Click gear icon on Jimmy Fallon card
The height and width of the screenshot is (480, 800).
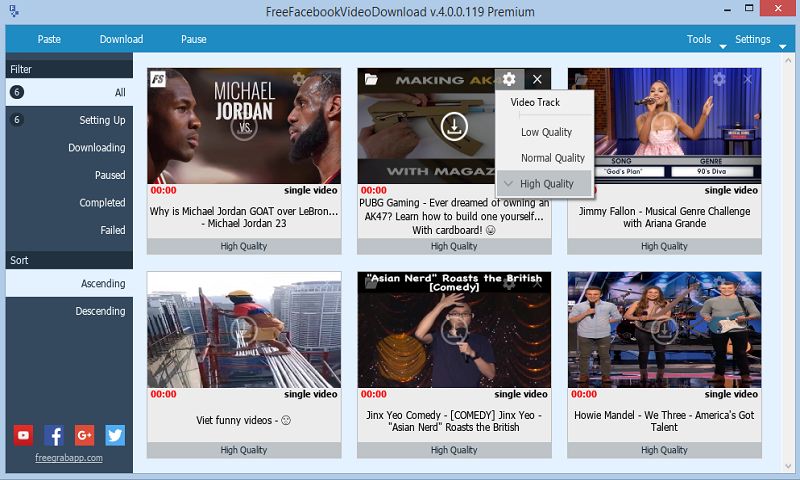(719, 79)
